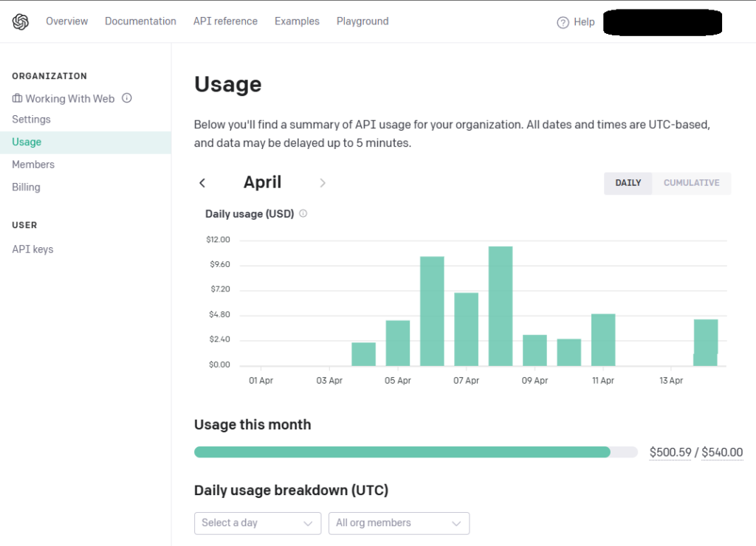
Task: Go to next month with right arrow
Action: tap(323, 183)
